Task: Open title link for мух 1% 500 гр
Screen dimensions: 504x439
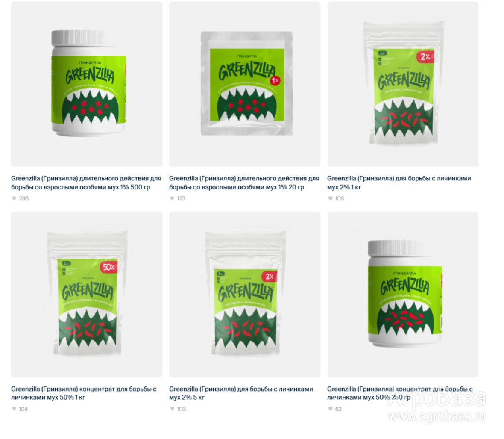Action: pos(86,183)
